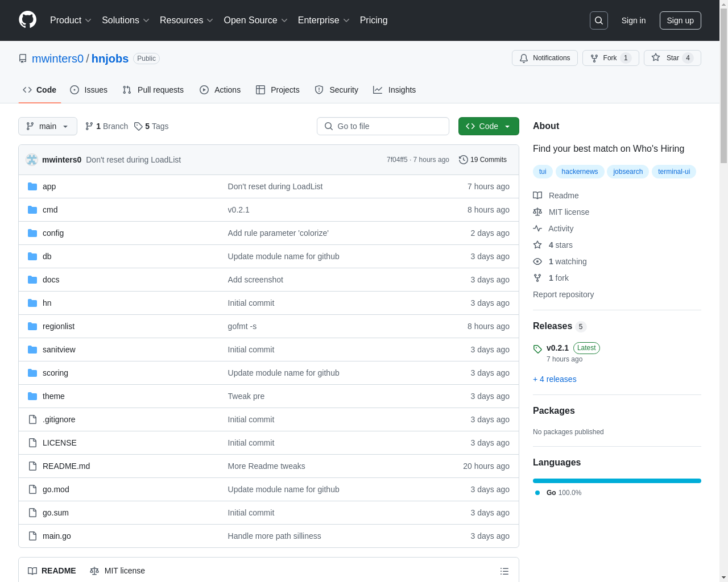Click the mwinters0 avatar in commit row
Image resolution: width=728 pixels, height=582 pixels.
[x=32, y=160]
